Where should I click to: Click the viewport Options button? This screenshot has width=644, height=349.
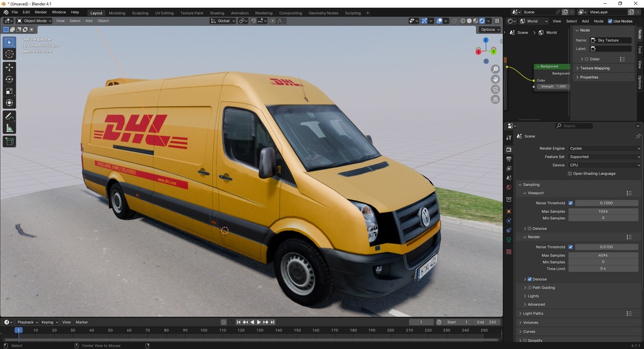point(489,30)
